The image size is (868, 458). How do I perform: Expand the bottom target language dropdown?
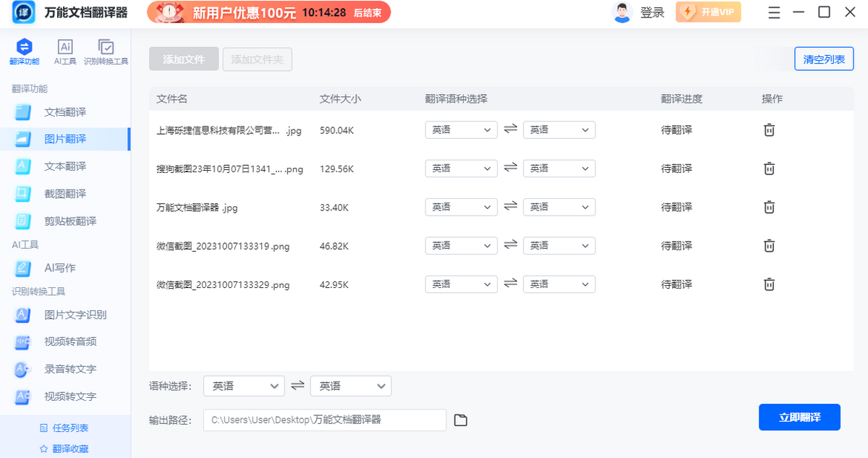tap(351, 386)
